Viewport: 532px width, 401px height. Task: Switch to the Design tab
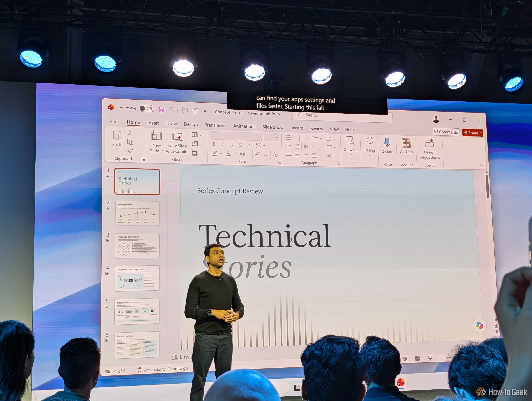(x=191, y=124)
